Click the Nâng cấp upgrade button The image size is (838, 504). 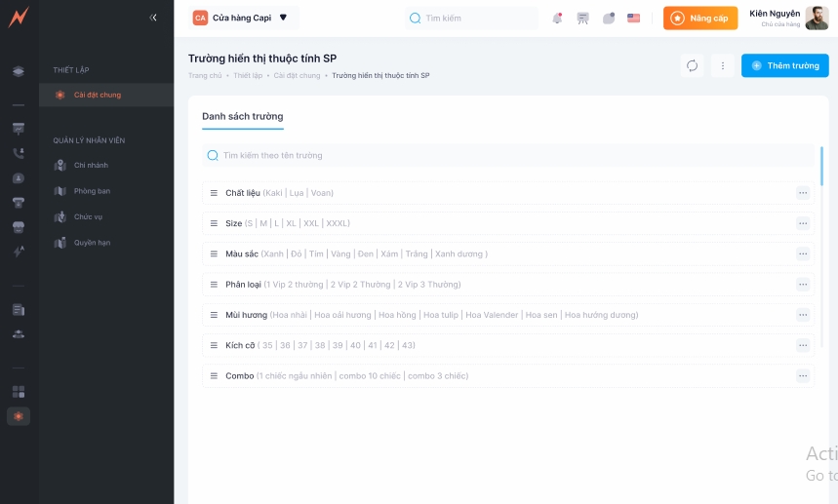pyautogui.click(x=699, y=18)
